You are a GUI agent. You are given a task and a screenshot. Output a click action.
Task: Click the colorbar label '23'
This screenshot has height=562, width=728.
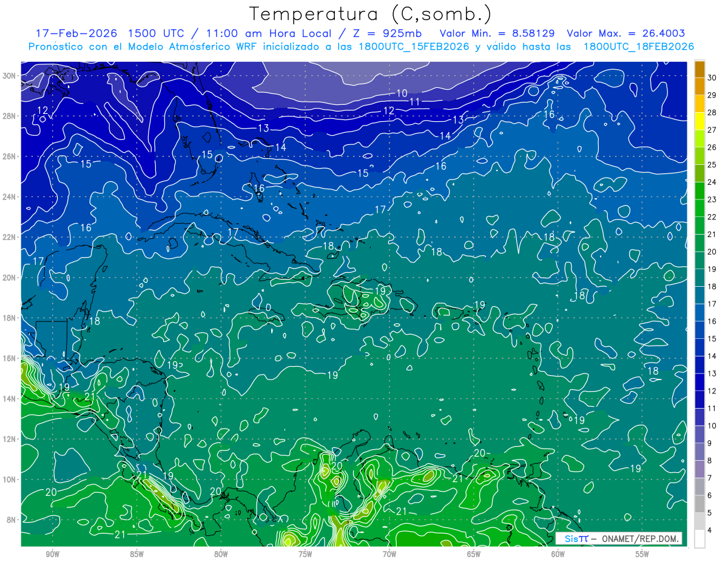coord(712,199)
